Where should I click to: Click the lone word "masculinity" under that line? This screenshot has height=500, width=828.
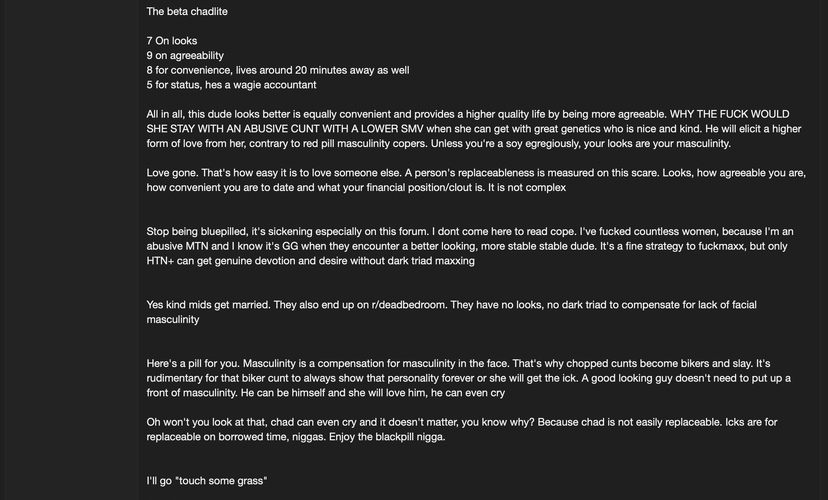click(x=173, y=319)
